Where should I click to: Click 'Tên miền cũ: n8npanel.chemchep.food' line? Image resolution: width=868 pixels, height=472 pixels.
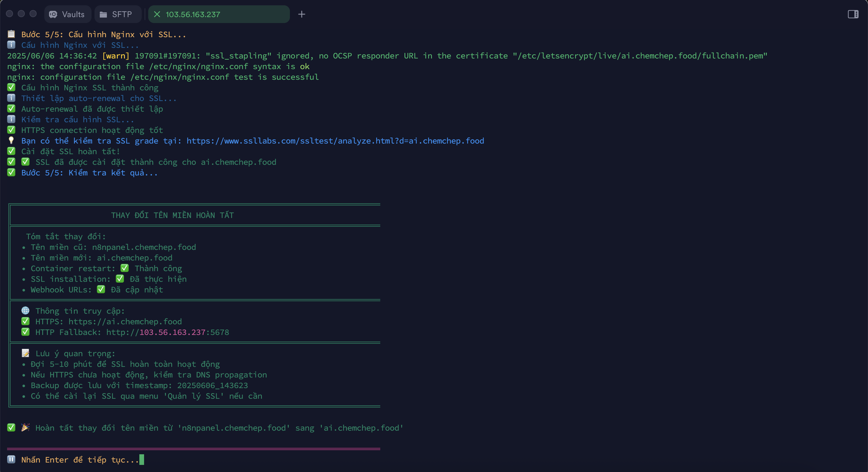pos(113,247)
